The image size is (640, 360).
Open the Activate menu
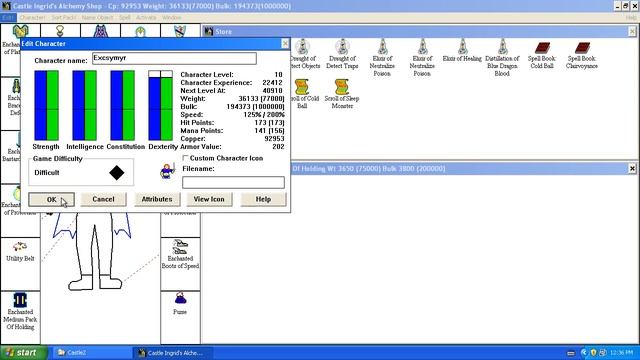[x=146, y=18]
